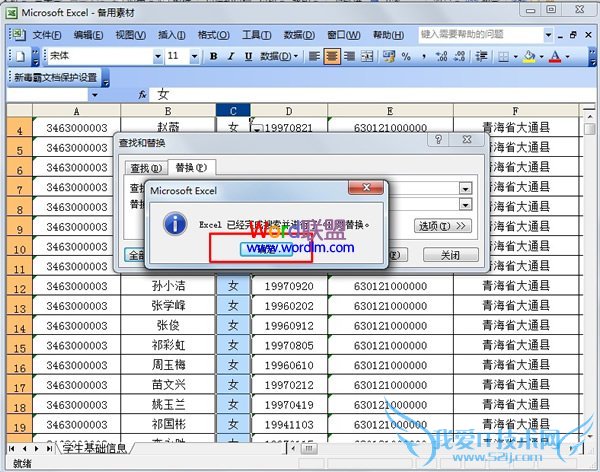
Task: Open the 数据(D) menu in menu bar
Action: [299, 35]
